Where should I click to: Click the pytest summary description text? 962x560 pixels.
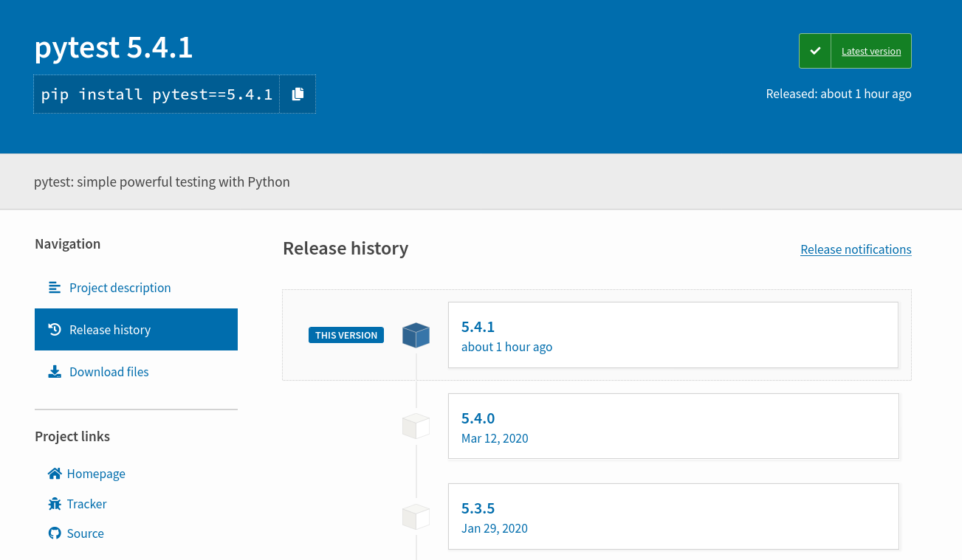pos(162,182)
